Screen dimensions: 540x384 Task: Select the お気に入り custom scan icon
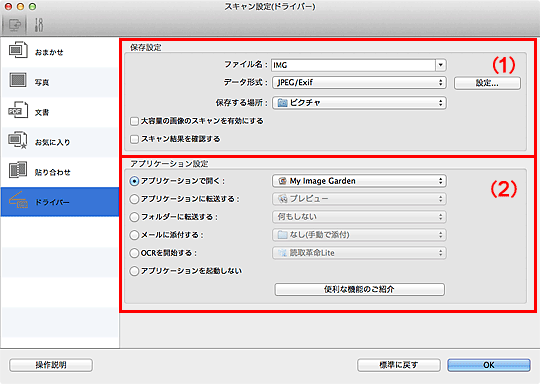(18, 140)
